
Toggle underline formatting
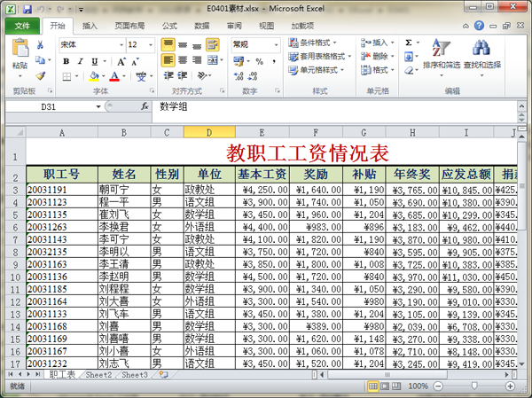(x=92, y=61)
